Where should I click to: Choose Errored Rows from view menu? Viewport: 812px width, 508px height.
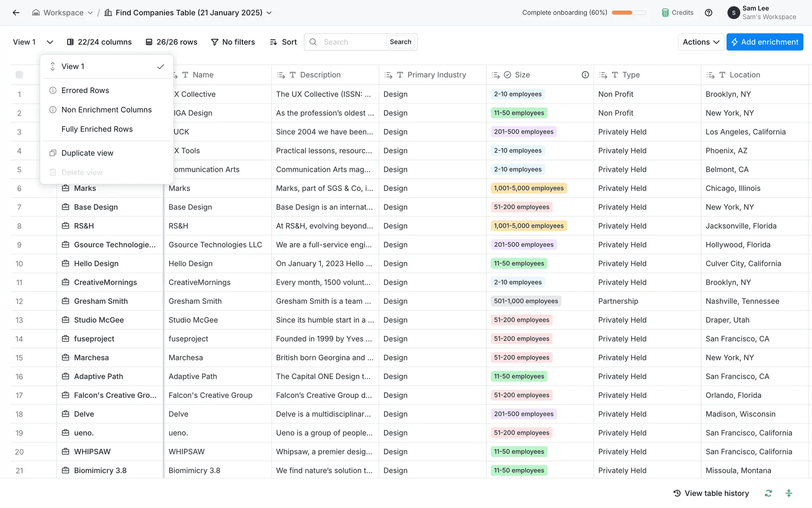pyautogui.click(x=85, y=90)
